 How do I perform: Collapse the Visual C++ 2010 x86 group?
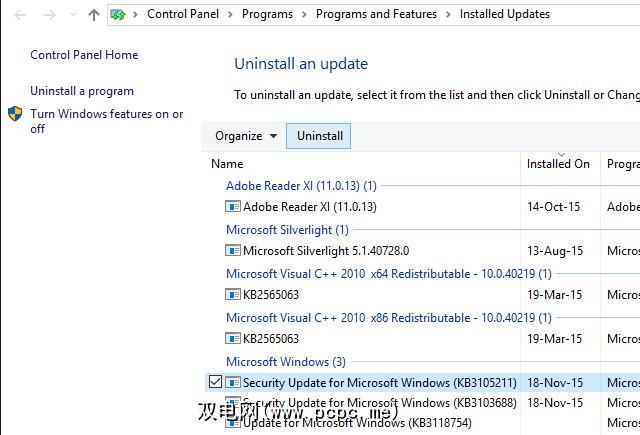click(389, 318)
